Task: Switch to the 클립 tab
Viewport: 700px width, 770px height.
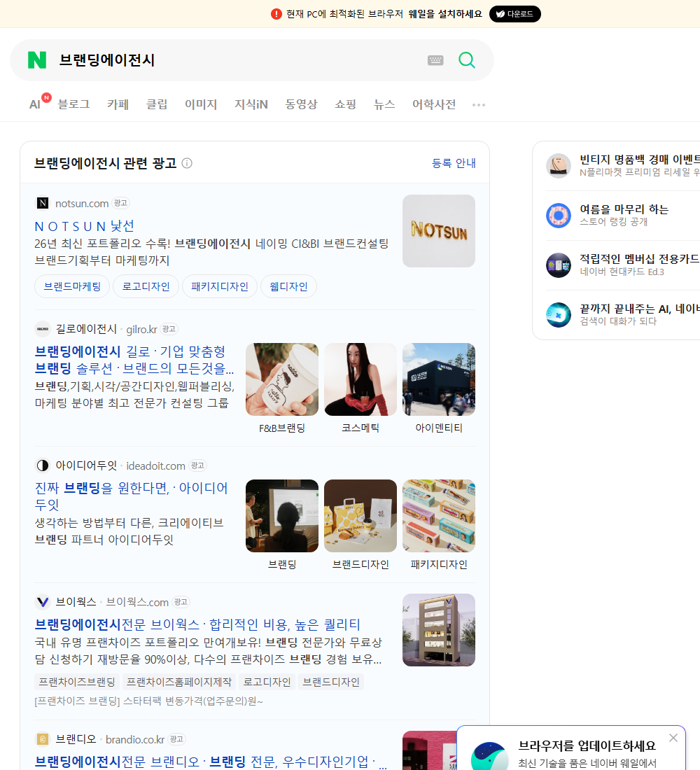Action: click(x=157, y=104)
